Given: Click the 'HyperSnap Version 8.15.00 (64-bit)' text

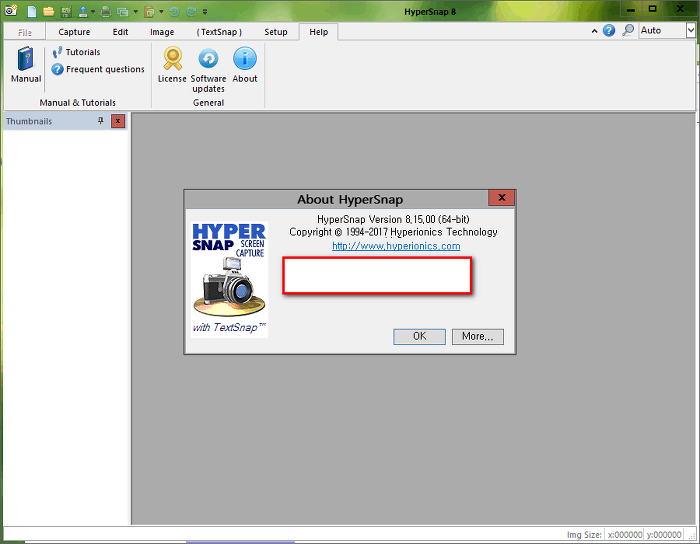Looking at the screenshot, I should [393, 219].
